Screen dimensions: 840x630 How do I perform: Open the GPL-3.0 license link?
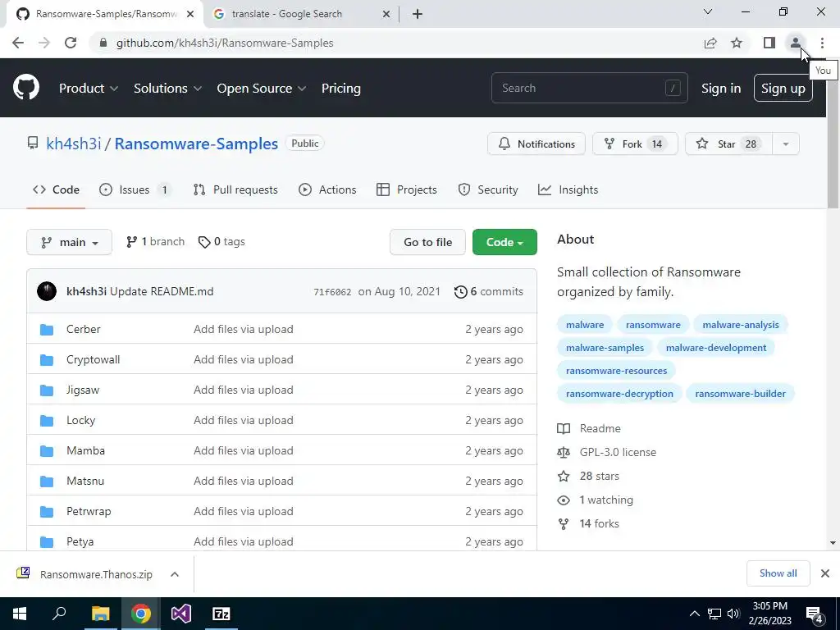pyautogui.click(x=618, y=452)
